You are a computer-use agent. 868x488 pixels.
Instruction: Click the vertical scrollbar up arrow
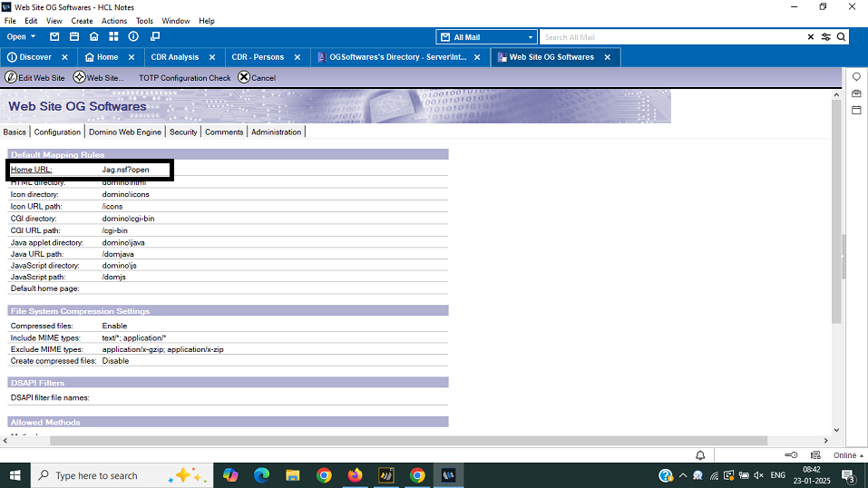coord(836,94)
